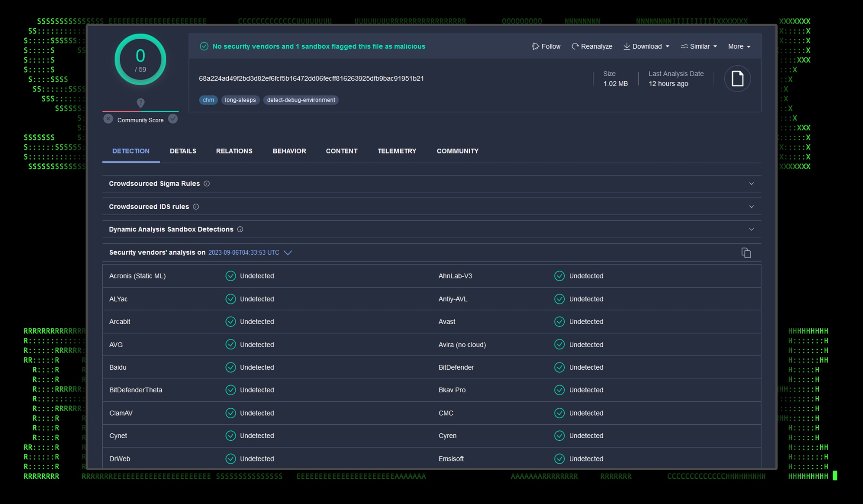
Task: Open the RELATIONS tab
Action: (x=234, y=151)
